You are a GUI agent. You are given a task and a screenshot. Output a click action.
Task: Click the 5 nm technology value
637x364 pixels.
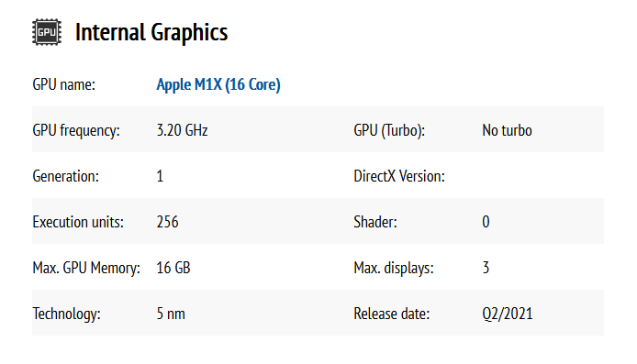click(171, 314)
